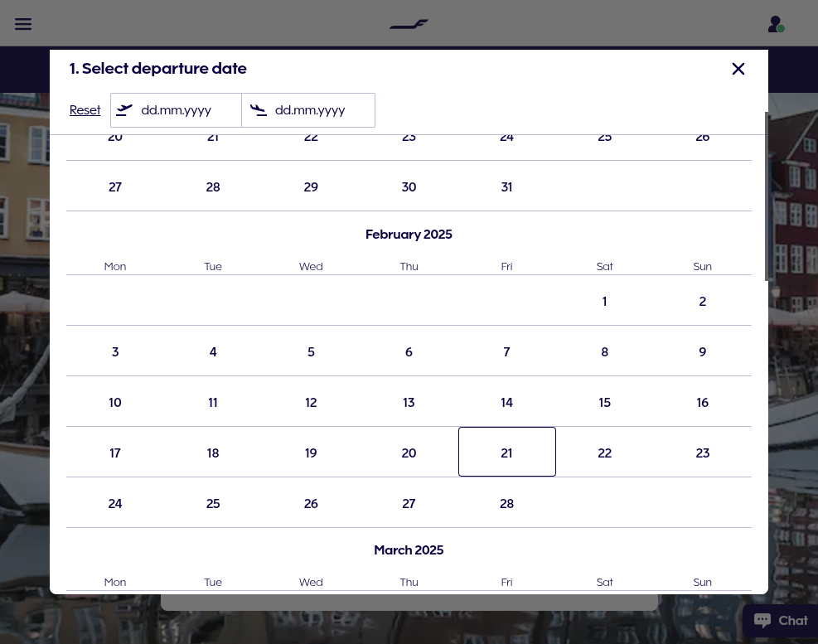818x644 pixels.
Task: Select February 17, 2025
Action: coord(114,453)
